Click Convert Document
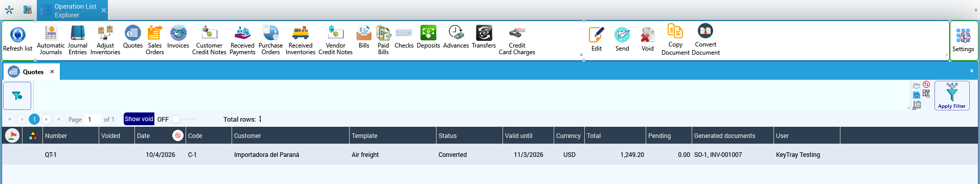 coord(705,39)
